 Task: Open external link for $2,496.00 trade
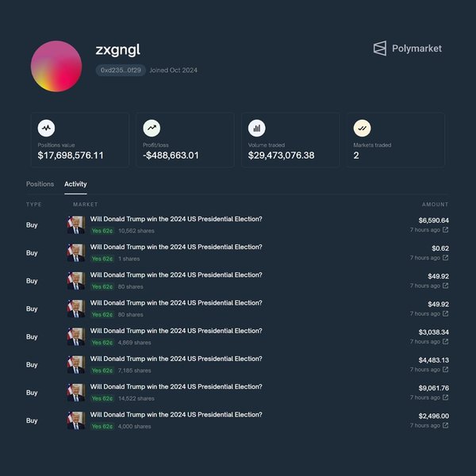point(445,425)
